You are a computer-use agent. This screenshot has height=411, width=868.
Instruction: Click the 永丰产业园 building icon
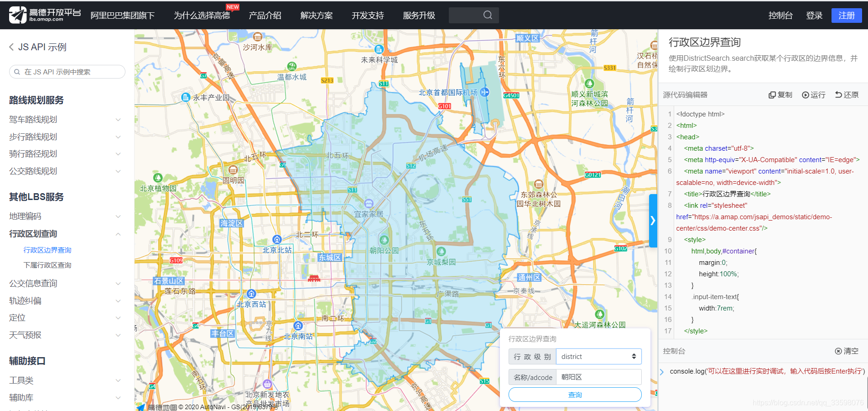coord(186,97)
